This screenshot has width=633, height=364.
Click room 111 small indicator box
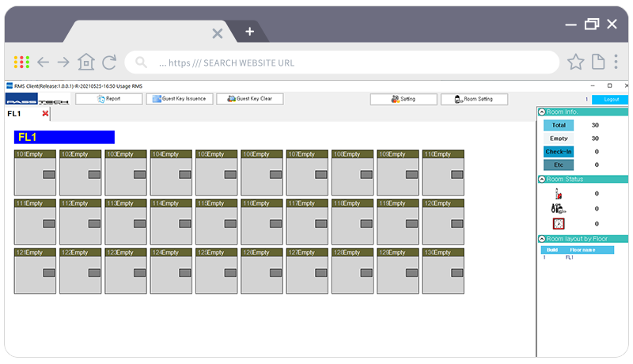[x=49, y=224]
